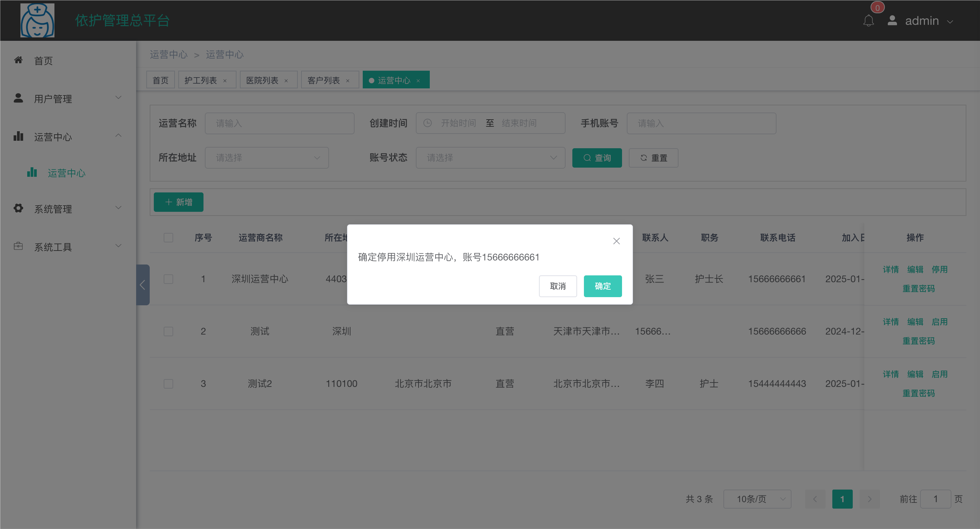Switch to the 首页 tab

[161, 80]
